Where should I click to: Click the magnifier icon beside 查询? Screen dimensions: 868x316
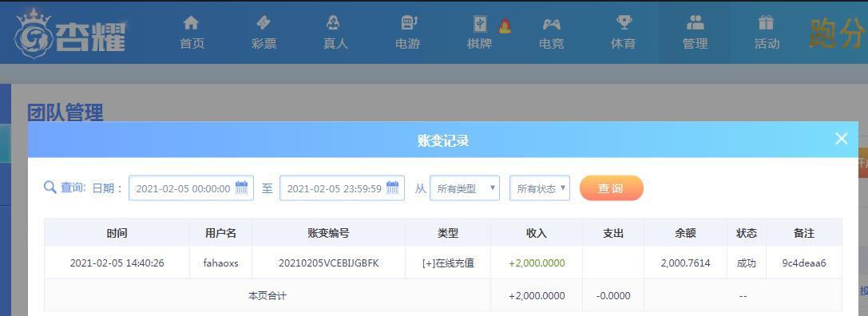click(50, 188)
